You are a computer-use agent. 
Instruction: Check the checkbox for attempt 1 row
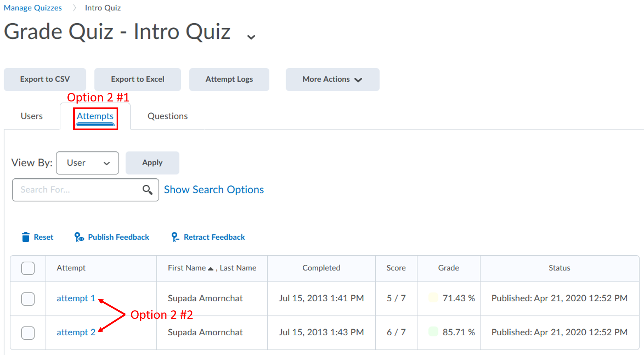coord(28,299)
